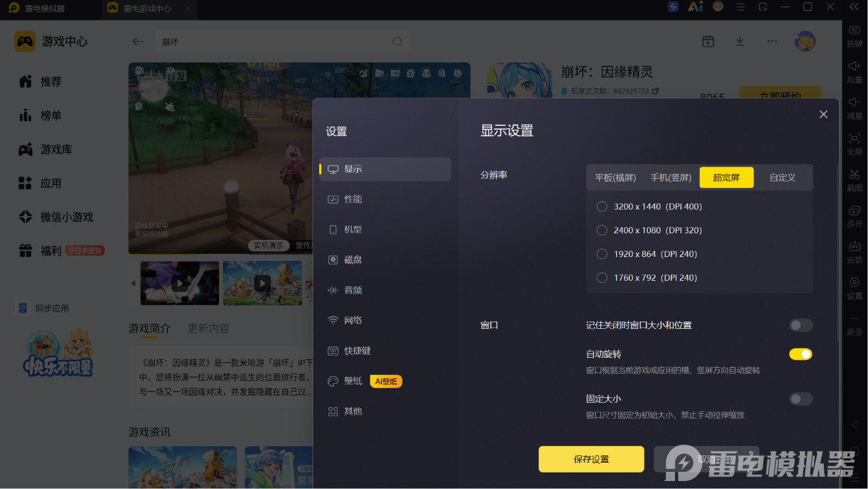This screenshot has width=868, height=489.
Task: Click the search magnifier icon
Action: [x=397, y=42]
